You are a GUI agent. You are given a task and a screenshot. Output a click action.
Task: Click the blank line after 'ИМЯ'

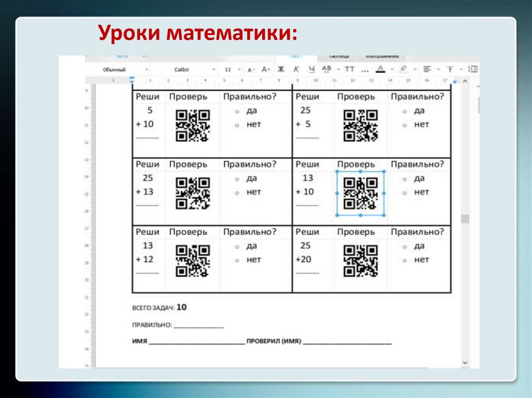tap(196, 344)
